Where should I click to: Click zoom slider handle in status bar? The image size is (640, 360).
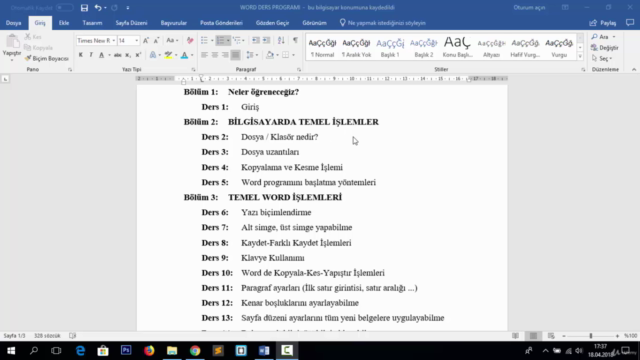click(x=591, y=336)
